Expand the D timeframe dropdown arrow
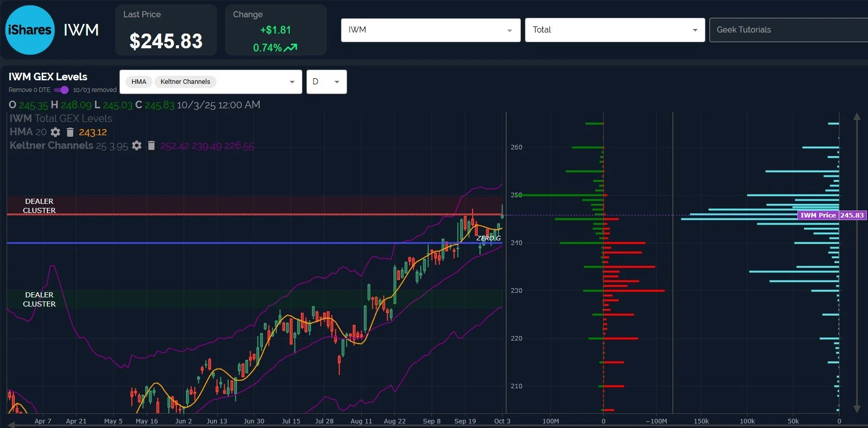 [337, 82]
